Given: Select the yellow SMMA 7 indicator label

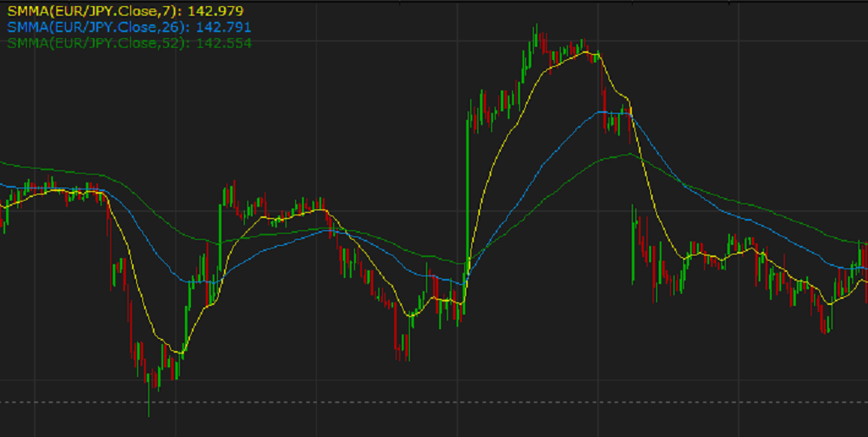Looking at the screenshot, I should (125, 11).
